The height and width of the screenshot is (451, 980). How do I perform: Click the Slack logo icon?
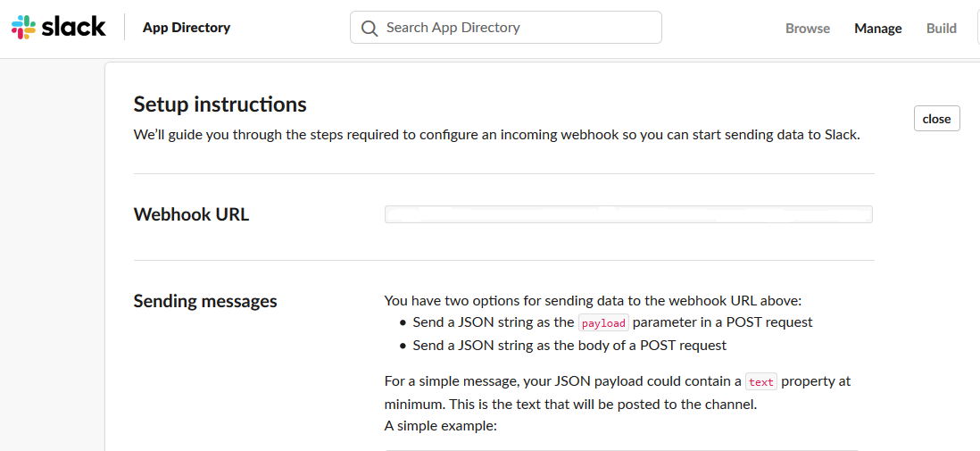pos(24,27)
